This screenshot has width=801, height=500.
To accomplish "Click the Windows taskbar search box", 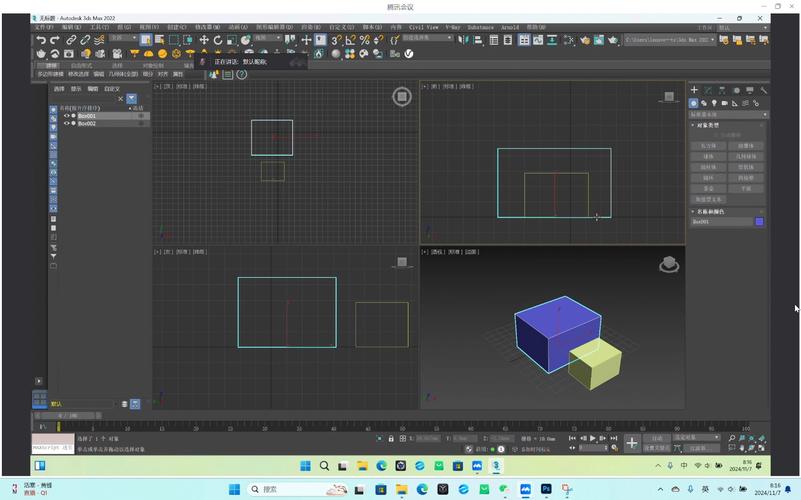I will pos(283,489).
